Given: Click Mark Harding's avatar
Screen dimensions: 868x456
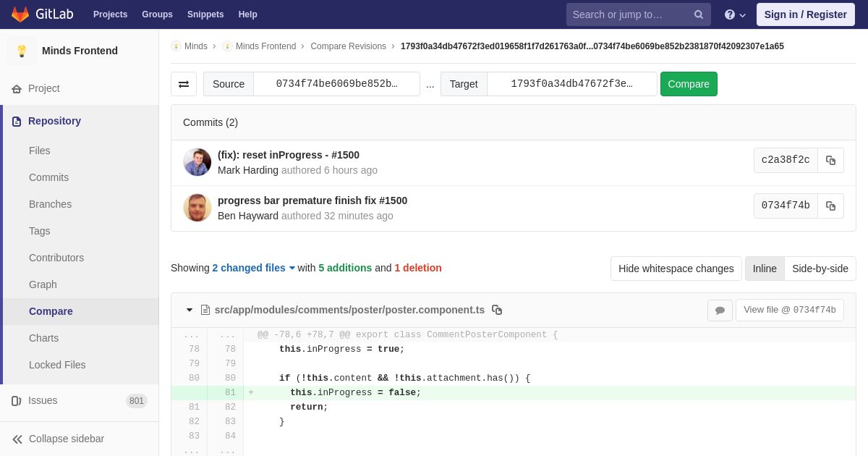Looking at the screenshot, I should 197,162.
